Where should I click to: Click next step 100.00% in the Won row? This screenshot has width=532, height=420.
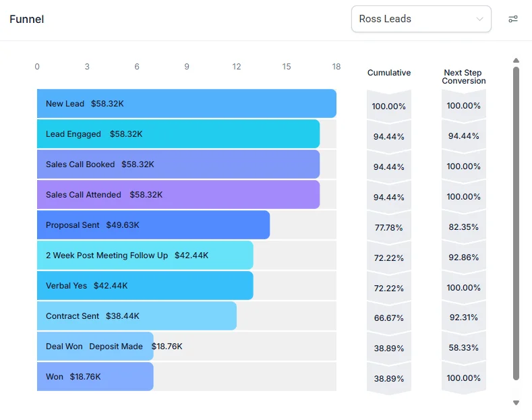click(x=463, y=378)
